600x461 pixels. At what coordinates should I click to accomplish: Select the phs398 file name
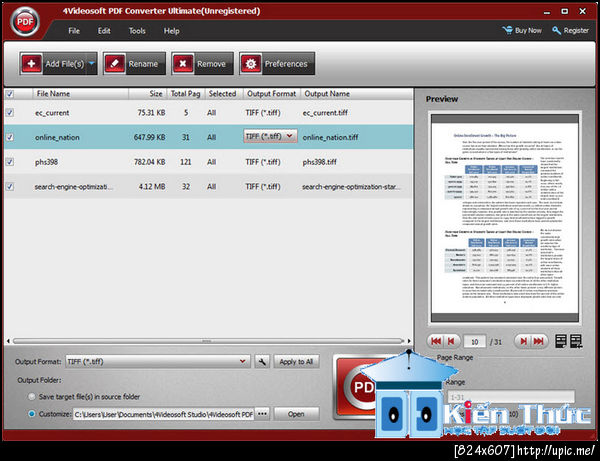point(46,162)
